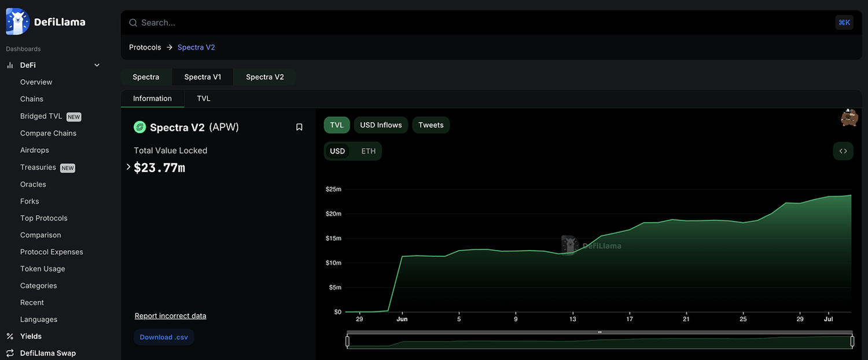Click the Download .csv button

[164, 337]
